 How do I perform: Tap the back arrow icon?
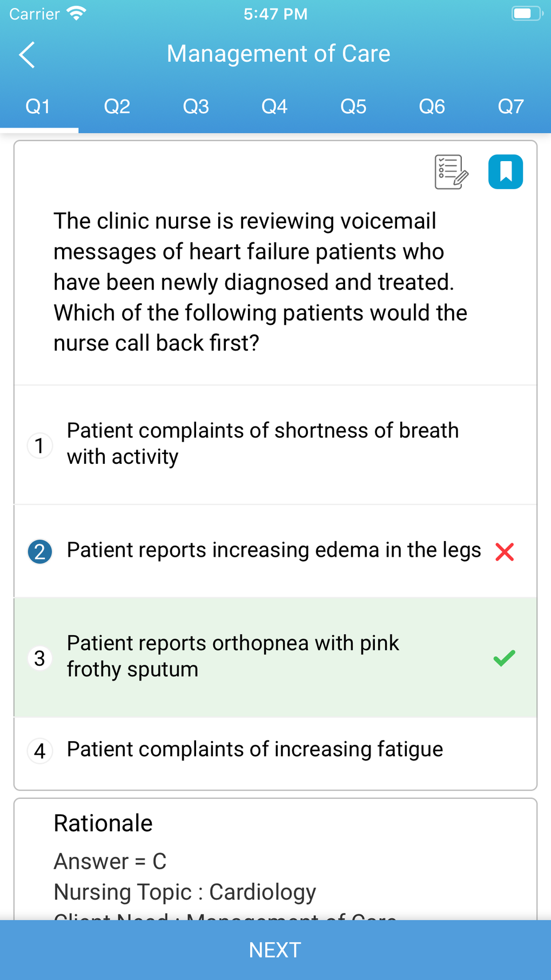27,55
